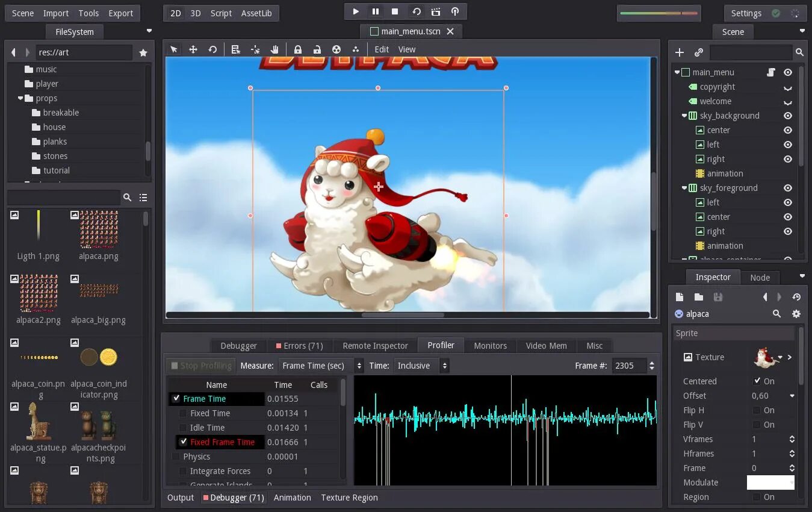This screenshot has height=512, width=812.
Task: Click the Scene dock search icon
Action: (799, 52)
